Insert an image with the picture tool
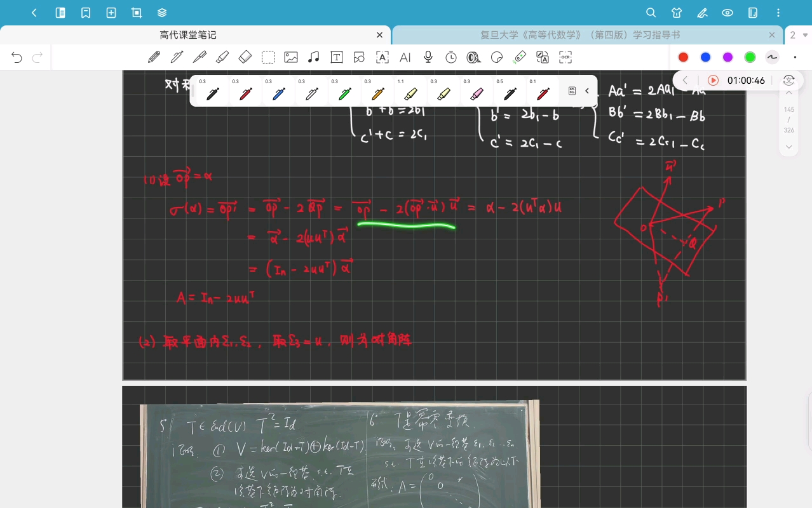 point(291,57)
